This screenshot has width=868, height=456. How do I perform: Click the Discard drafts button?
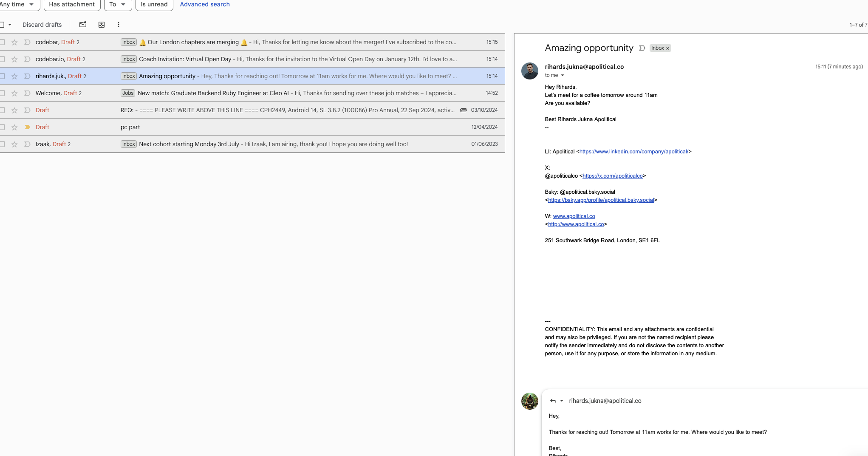(x=42, y=25)
